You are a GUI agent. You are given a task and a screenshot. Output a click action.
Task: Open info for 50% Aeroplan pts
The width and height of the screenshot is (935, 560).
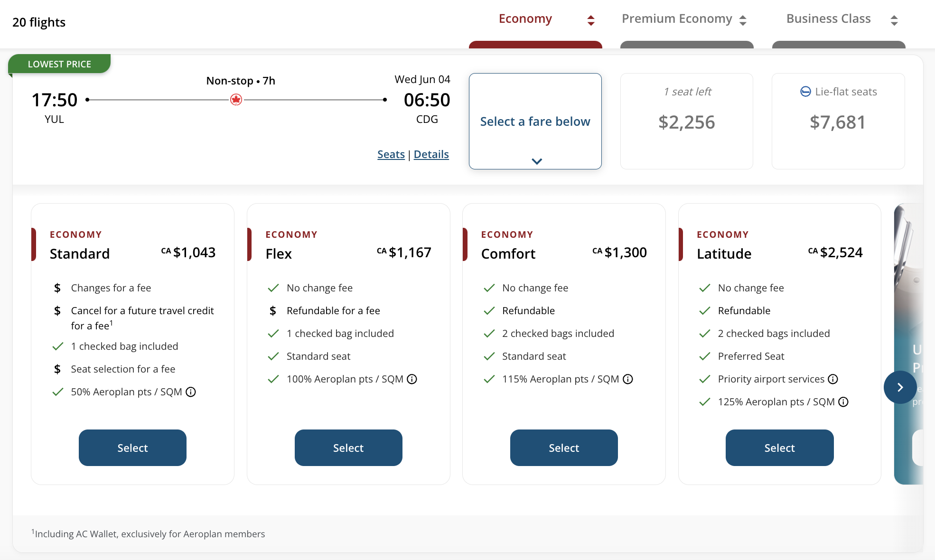pyautogui.click(x=192, y=392)
